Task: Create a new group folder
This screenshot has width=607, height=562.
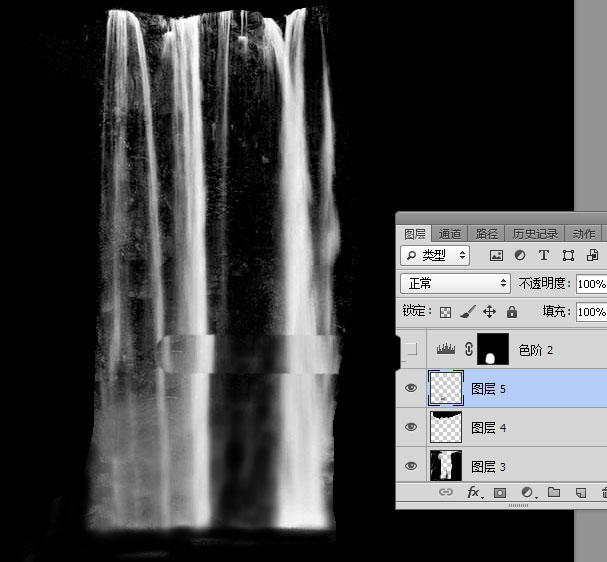Action: 553,493
